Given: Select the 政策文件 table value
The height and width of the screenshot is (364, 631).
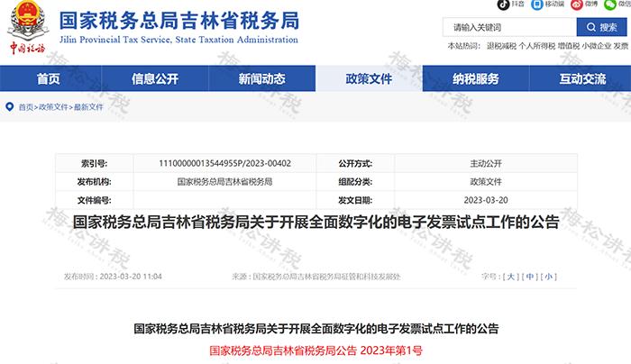Looking at the screenshot, I should coord(486,182).
